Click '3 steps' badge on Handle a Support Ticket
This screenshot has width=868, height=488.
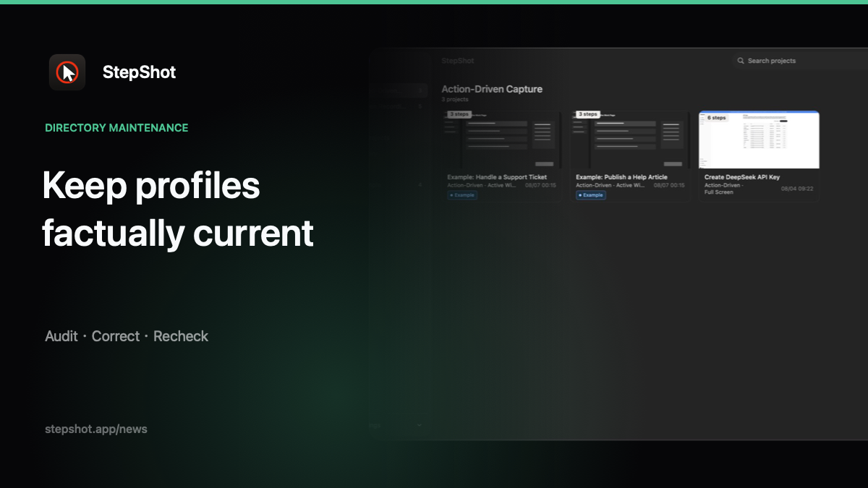click(459, 114)
